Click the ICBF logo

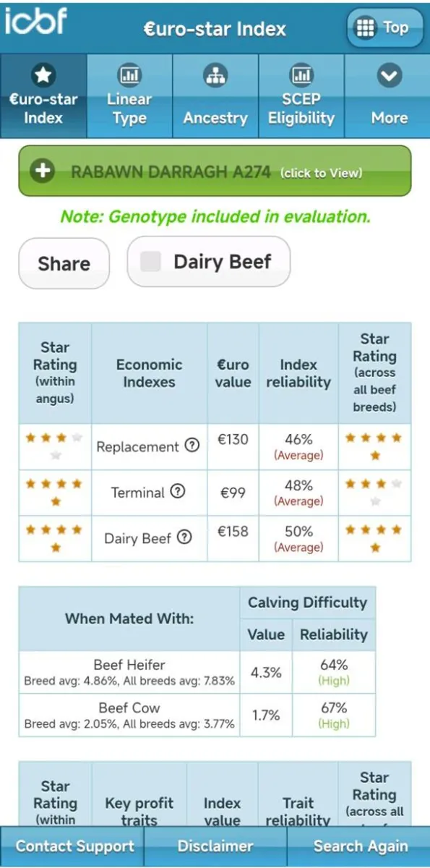35,23
